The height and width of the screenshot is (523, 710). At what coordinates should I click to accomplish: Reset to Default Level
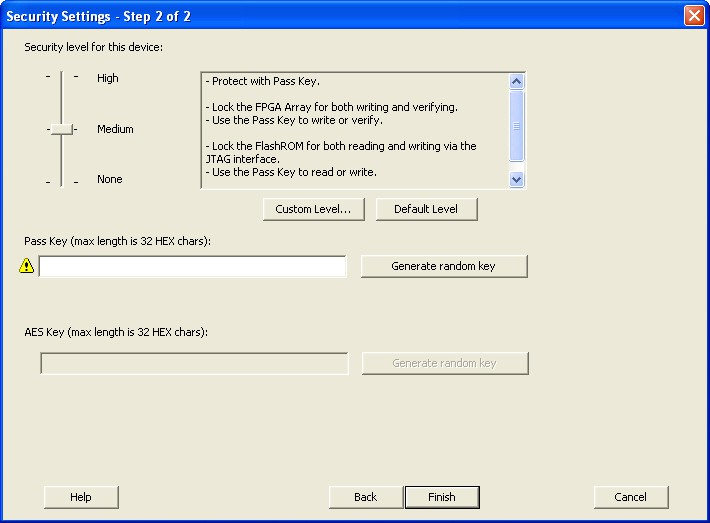pyautogui.click(x=426, y=209)
